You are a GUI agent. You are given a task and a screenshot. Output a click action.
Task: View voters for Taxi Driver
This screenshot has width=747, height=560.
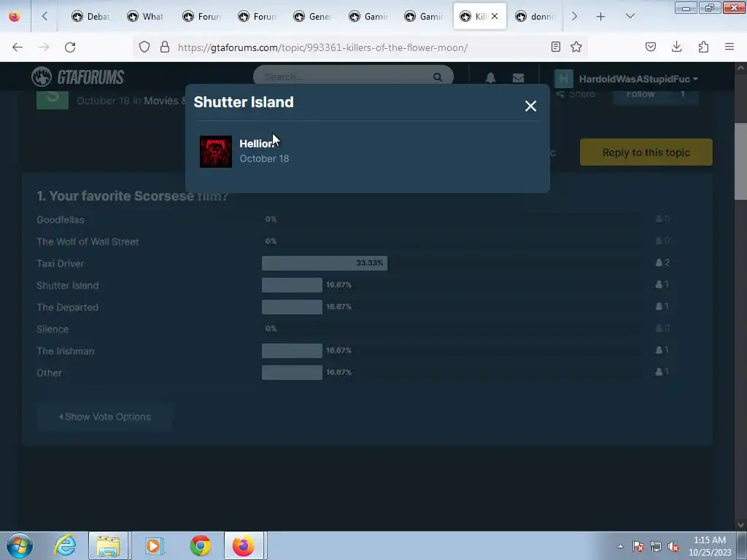pyautogui.click(x=662, y=262)
